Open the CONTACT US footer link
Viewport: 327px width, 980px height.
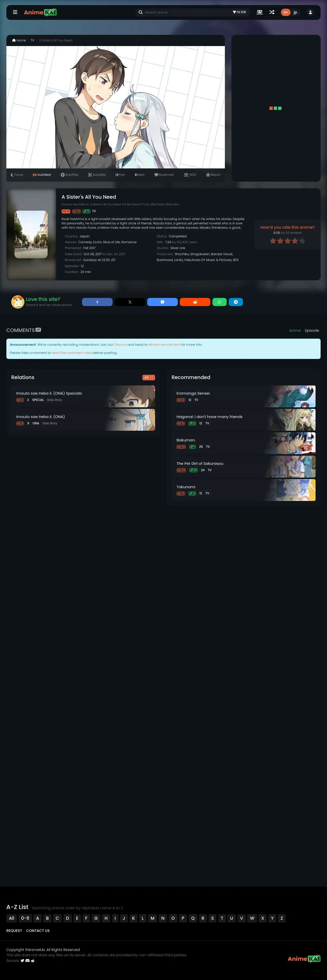38,931
